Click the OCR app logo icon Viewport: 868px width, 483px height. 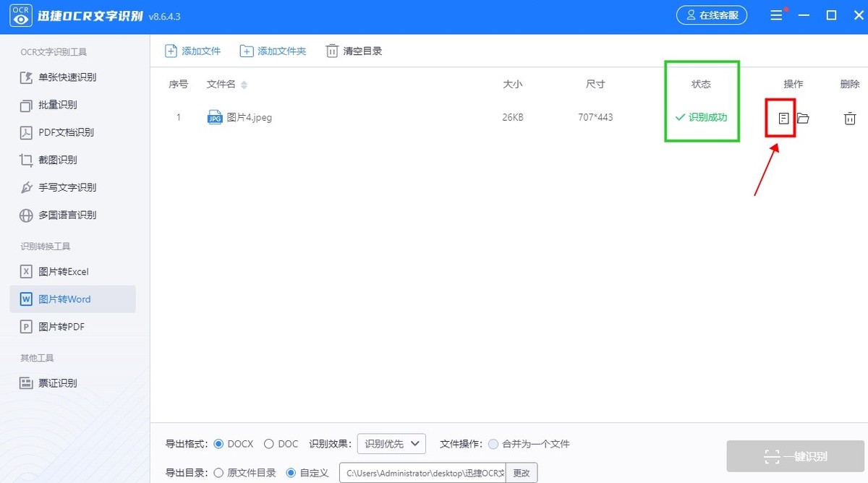20,15
